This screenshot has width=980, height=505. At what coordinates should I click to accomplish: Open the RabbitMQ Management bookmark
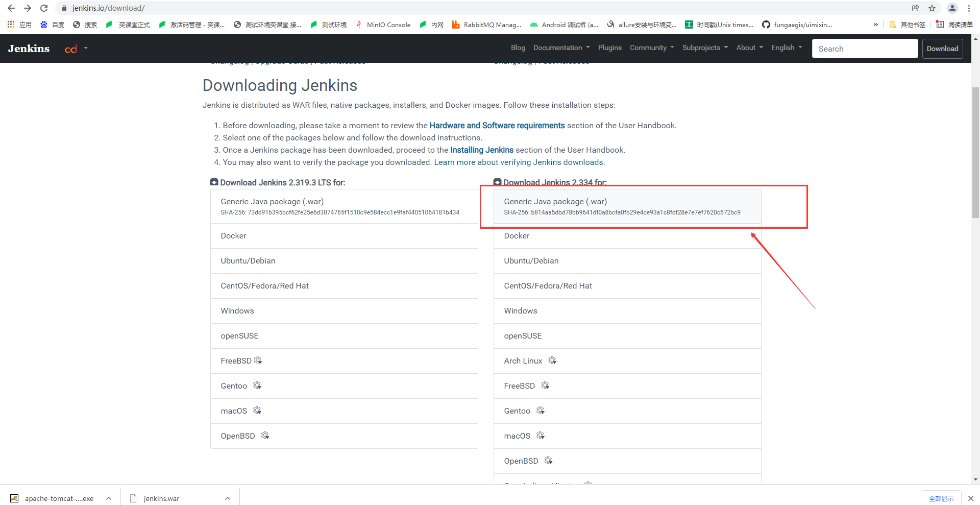click(x=487, y=25)
